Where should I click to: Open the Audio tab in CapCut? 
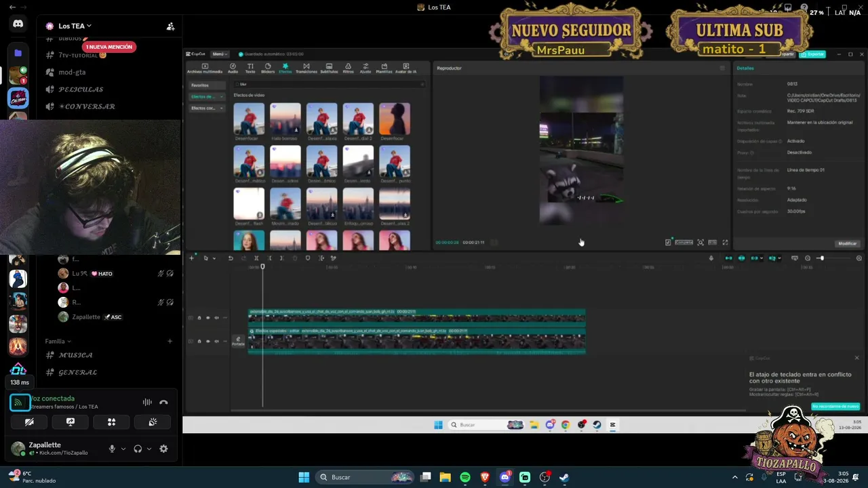click(x=233, y=68)
